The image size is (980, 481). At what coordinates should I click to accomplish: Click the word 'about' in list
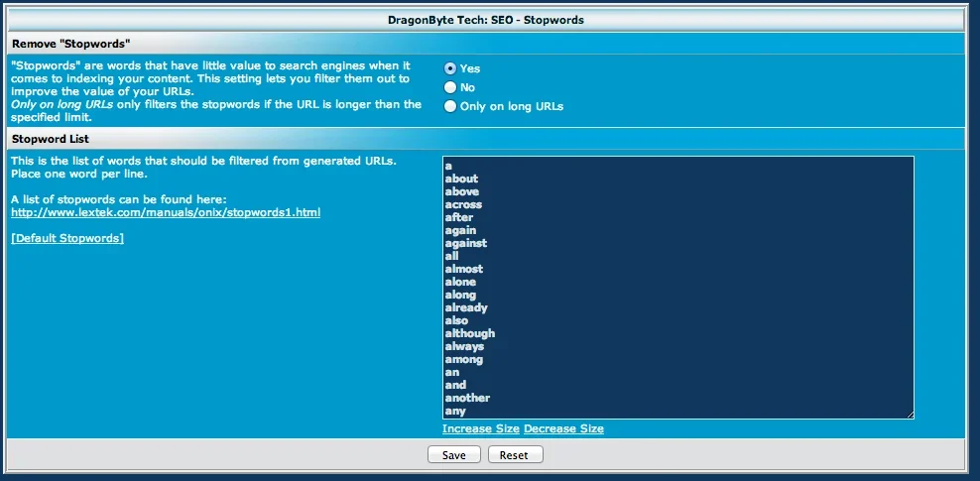click(461, 179)
